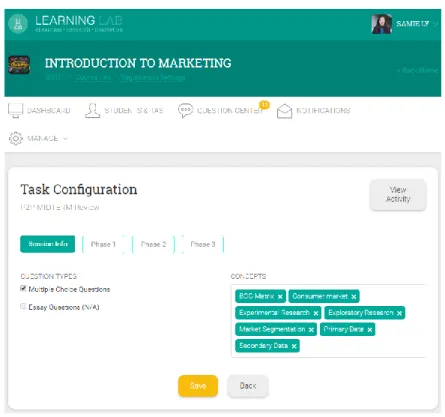The width and height of the screenshot is (445, 417).
Task: Select the Session Info tab
Action: [48, 244]
